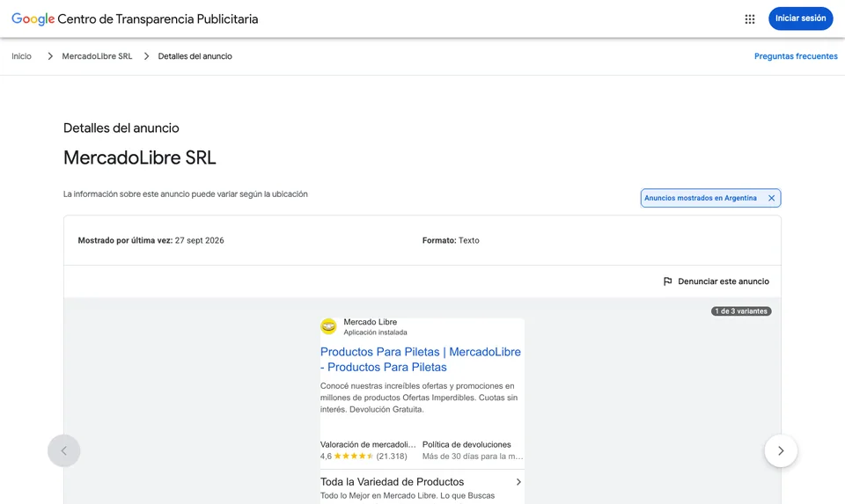Click the star rating 4,6 in ad

[364, 457]
